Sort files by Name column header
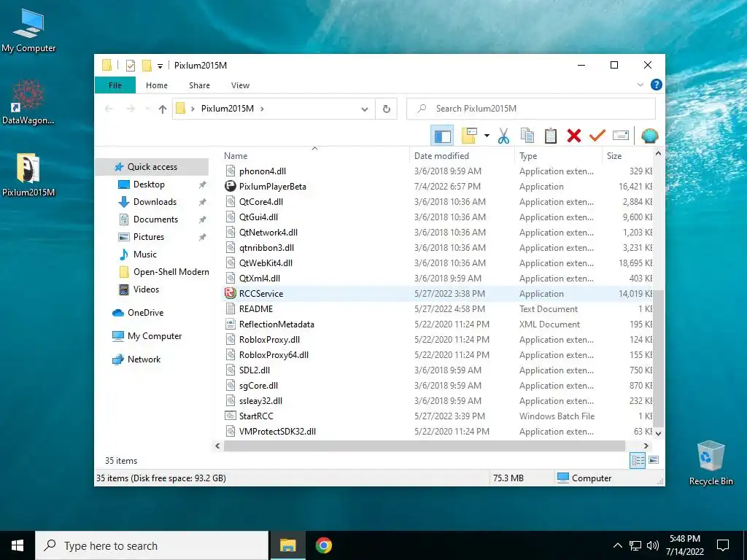The image size is (747, 560). [x=314, y=156]
